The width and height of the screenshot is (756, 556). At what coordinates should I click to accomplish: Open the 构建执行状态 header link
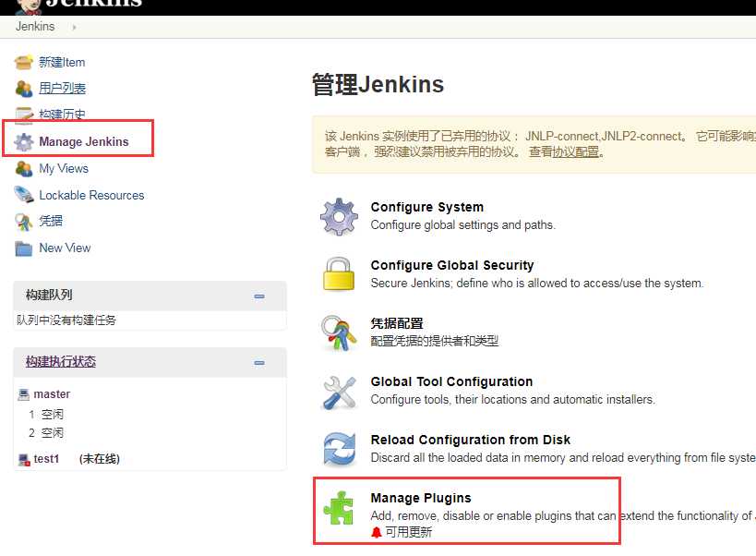(x=61, y=362)
